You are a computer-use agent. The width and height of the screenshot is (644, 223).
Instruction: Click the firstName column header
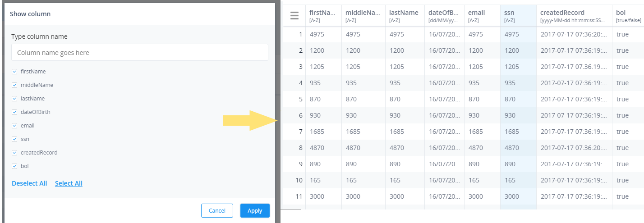pos(323,16)
